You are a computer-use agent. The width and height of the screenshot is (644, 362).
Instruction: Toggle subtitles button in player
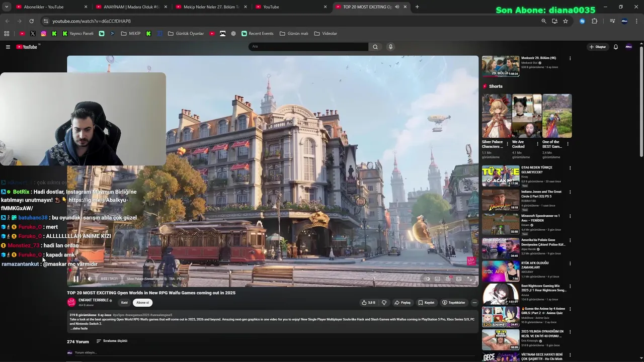click(437, 279)
